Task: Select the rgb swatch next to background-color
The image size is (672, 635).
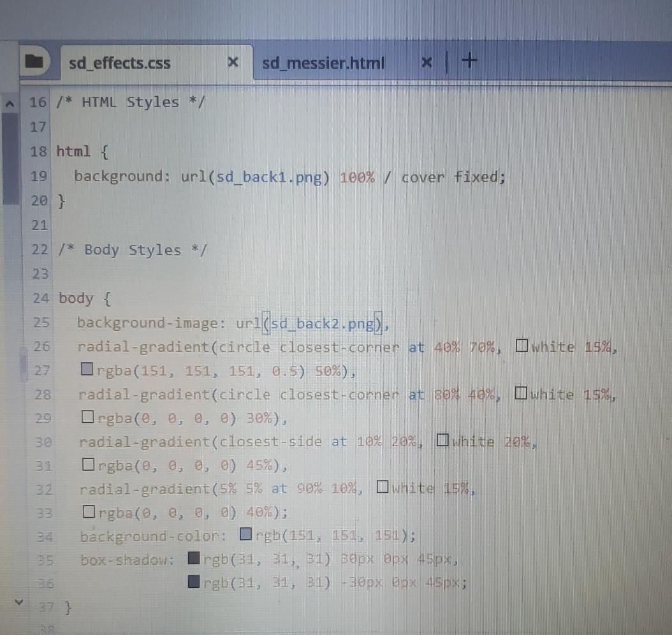Action: pyautogui.click(x=245, y=534)
